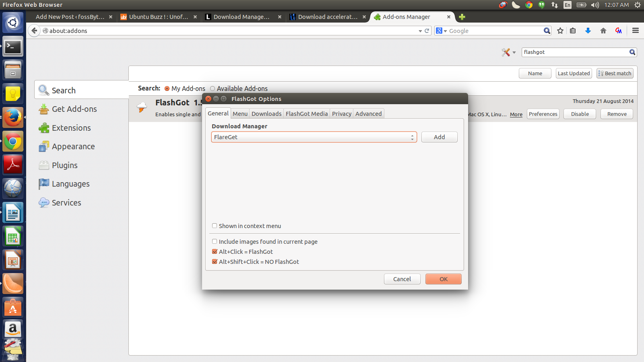Switch to Download Manage... browser tab
Screen dimensions: 644x362
242,17
